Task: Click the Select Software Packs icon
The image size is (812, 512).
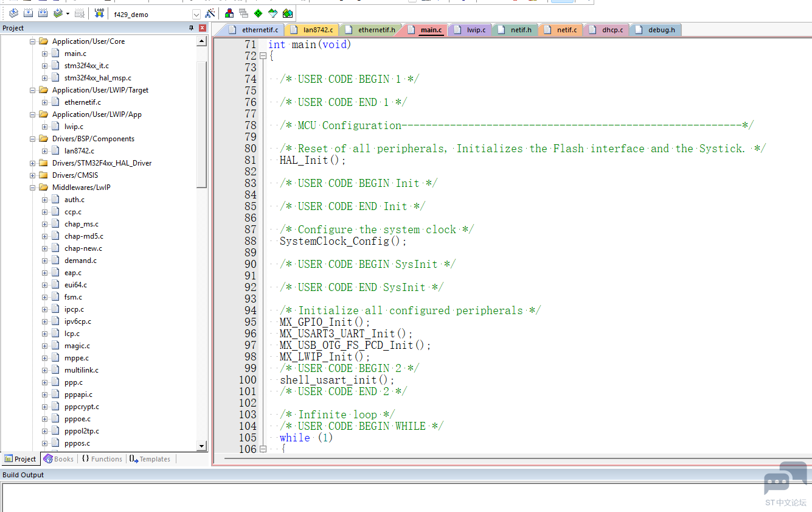Action: point(273,13)
